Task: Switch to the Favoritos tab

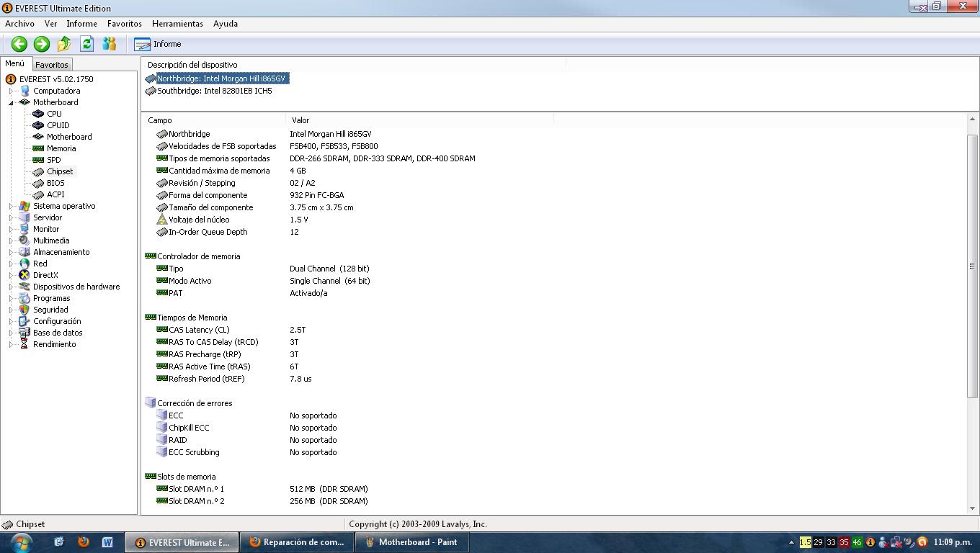Action: [51, 65]
